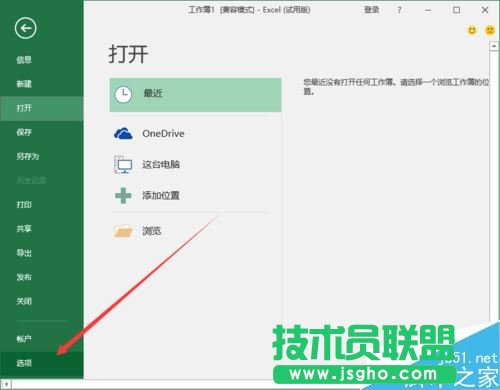Click the green plus icon for 添加位置
Screen dimensions: 500x390
123,196
